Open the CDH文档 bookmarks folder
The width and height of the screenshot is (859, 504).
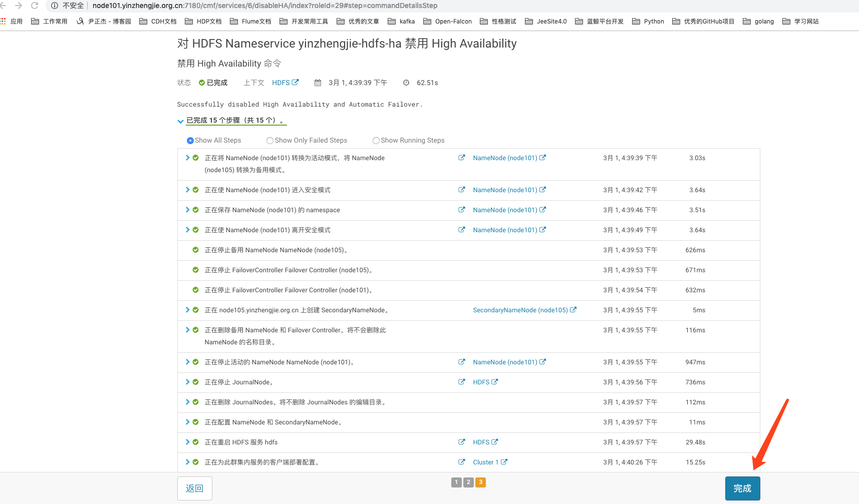(163, 21)
